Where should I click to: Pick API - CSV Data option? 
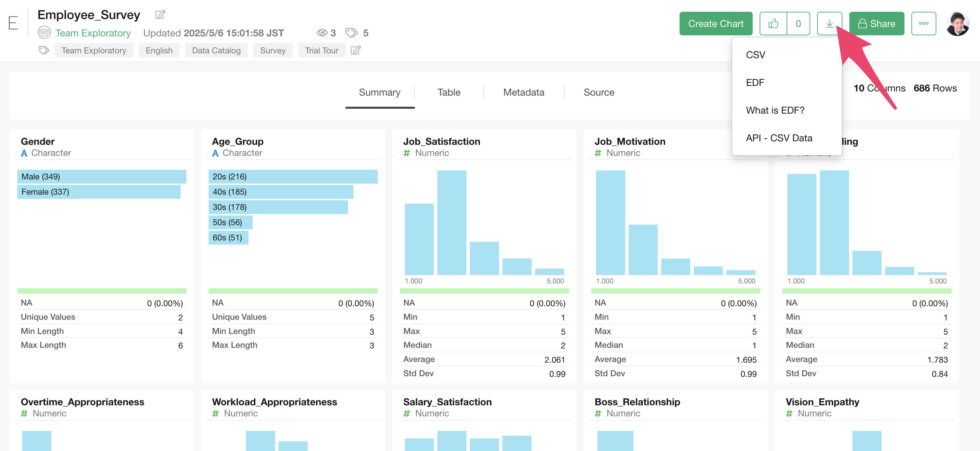pos(779,138)
